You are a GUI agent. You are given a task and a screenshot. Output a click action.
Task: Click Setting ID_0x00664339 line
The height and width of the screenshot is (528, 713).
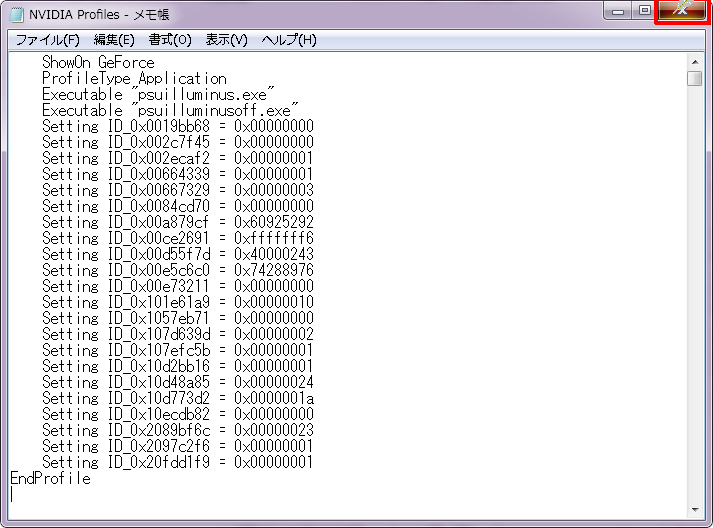[178, 174]
